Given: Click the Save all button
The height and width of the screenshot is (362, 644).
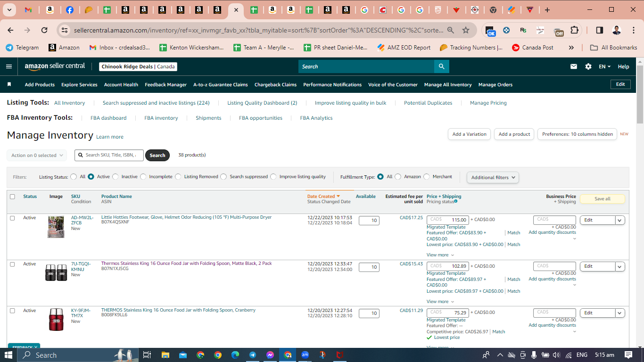Looking at the screenshot, I should click(603, 199).
